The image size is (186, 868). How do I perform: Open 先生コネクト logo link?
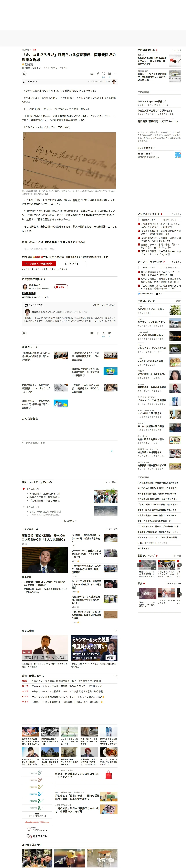click(37, 836)
